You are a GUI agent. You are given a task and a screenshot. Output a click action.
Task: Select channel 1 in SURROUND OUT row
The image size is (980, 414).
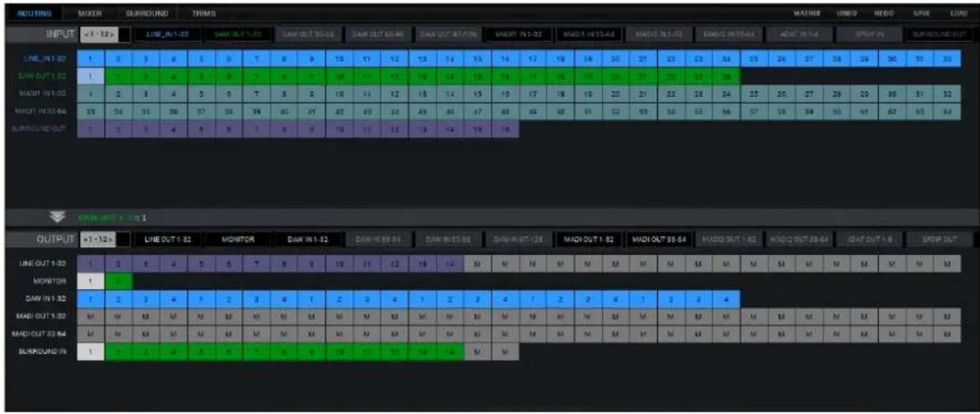(91, 131)
